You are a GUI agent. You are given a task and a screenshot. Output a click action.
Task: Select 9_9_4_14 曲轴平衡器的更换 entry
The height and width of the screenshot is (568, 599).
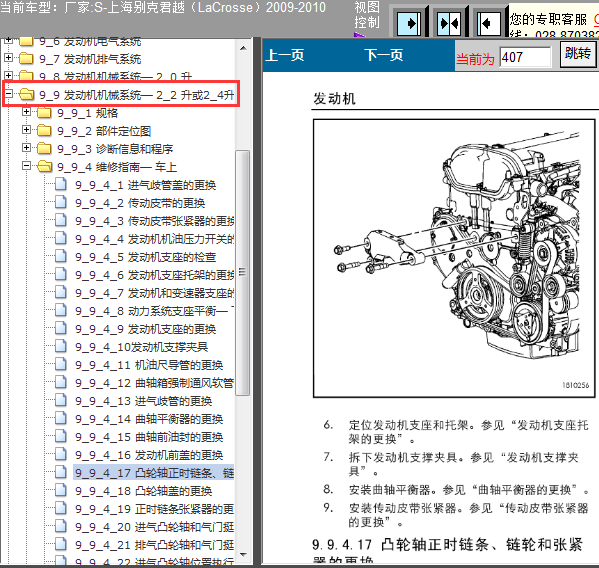click(149, 419)
